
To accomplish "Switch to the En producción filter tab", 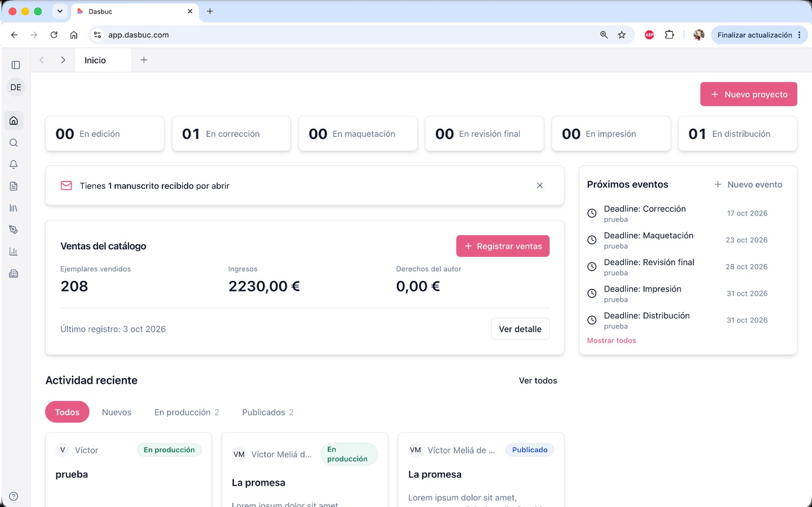I will click(187, 412).
